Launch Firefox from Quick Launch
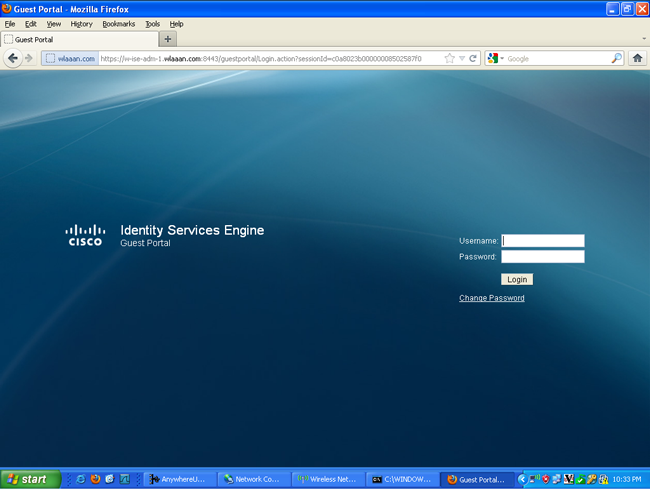 pos(95,479)
